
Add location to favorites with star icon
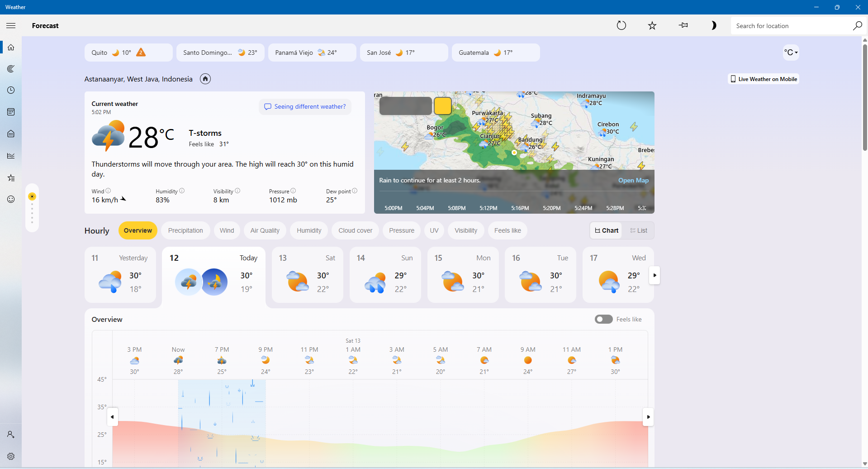coord(652,26)
